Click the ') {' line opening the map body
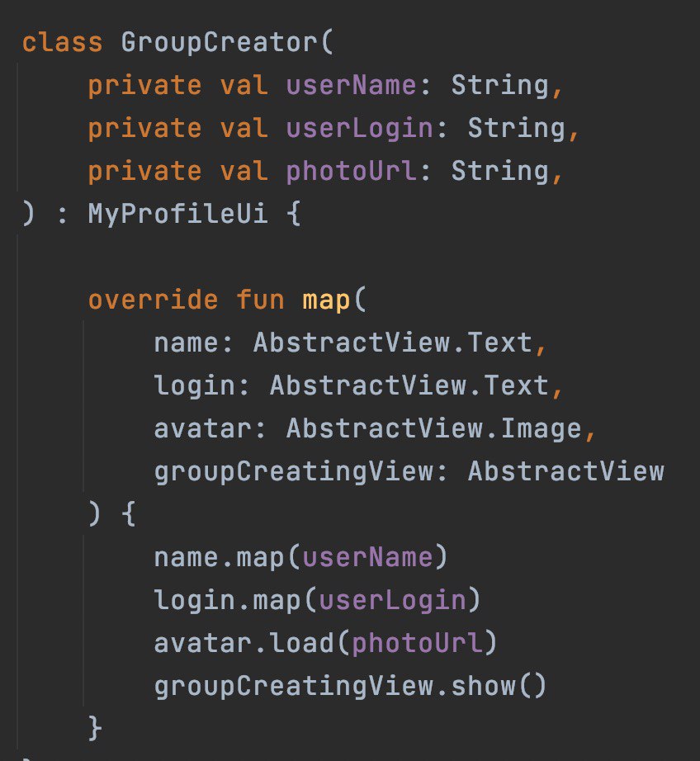700x761 pixels. (x=112, y=514)
